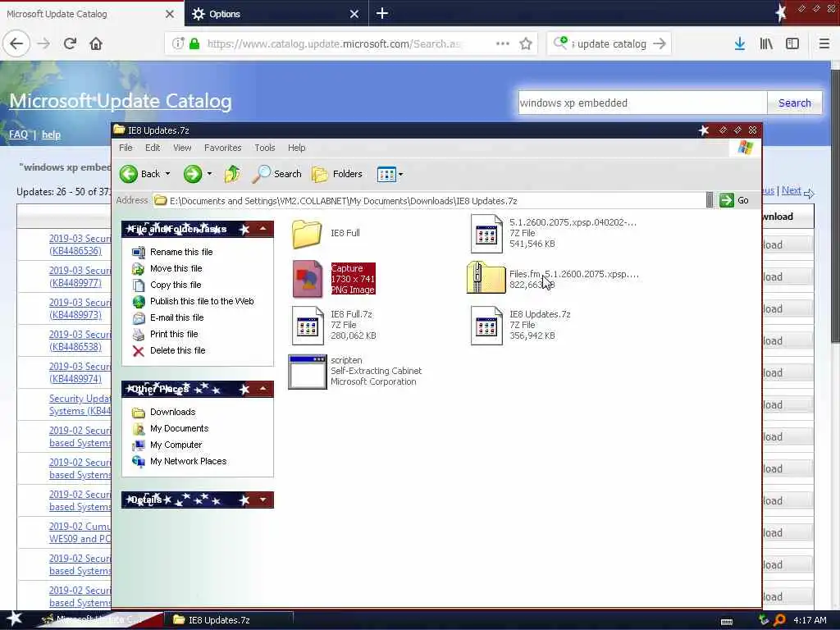This screenshot has height=630, width=840.
Task: Open the help link on catalog page
Action: click(x=51, y=135)
